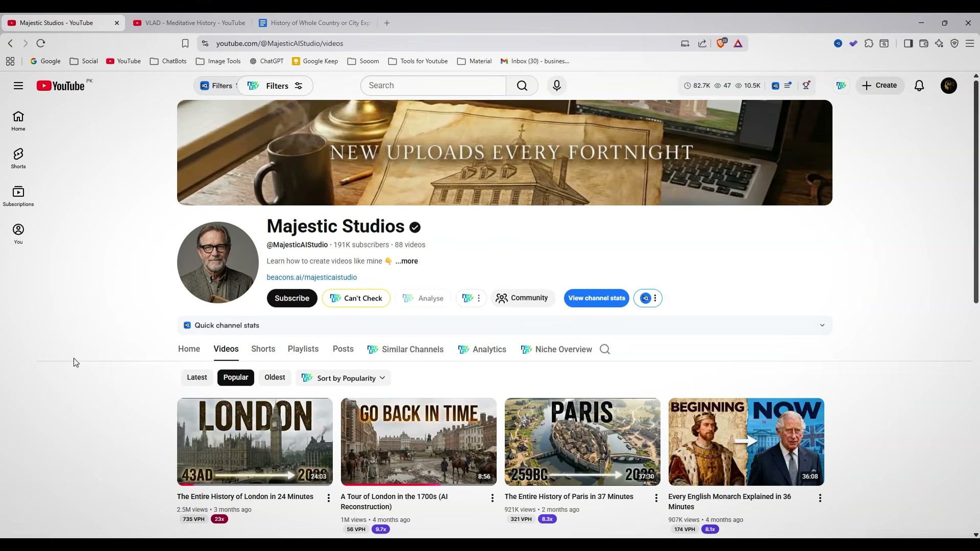This screenshot has width=980, height=551.
Task: Open the list icon with blue dot
Action: coord(788,86)
